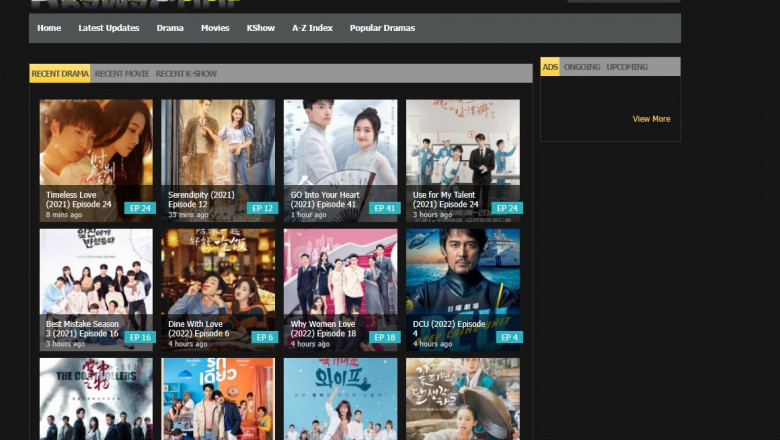Click the EP 41 badge on GO Into Your Heart
This screenshot has height=440, width=780.
tap(385, 208)
